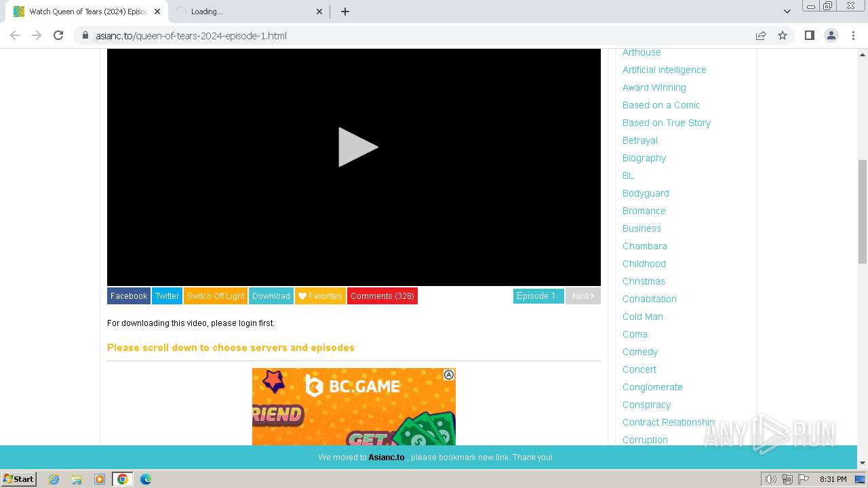Open the Based on a Comic genre
Image resolution: width=868 pixels, height=488 pixels.
[x=661, y=105]
